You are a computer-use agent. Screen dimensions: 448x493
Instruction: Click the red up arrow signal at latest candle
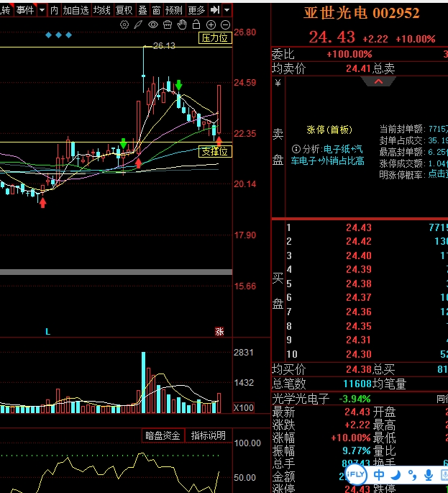[x=219, y=140]
